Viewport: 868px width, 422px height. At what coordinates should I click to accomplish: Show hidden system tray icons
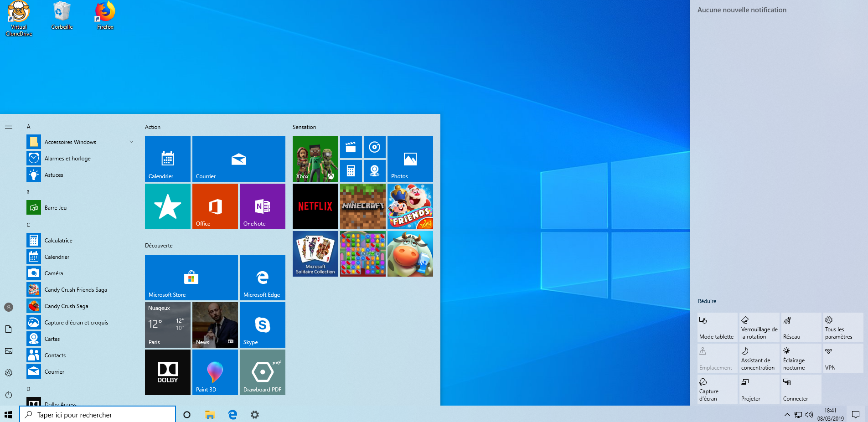click(x=787, y=415)
